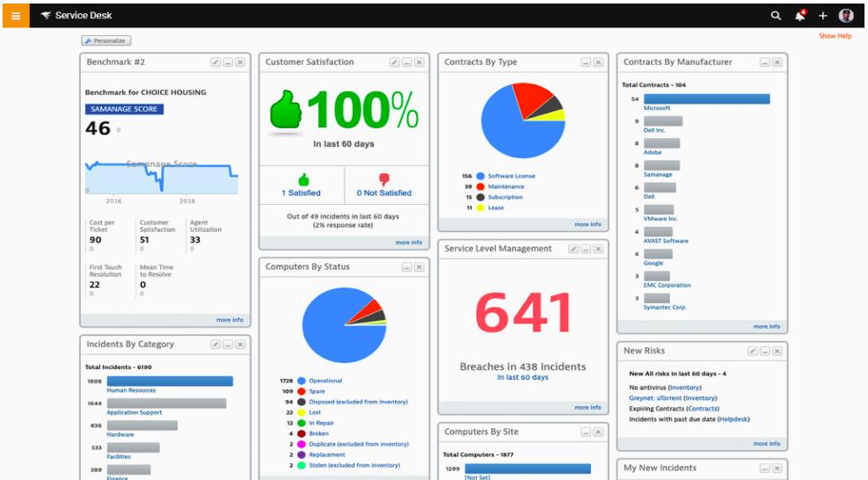The image size is (868, 480).
Task: Collapse Incidents By Category widget
Action: coord(228,345)
